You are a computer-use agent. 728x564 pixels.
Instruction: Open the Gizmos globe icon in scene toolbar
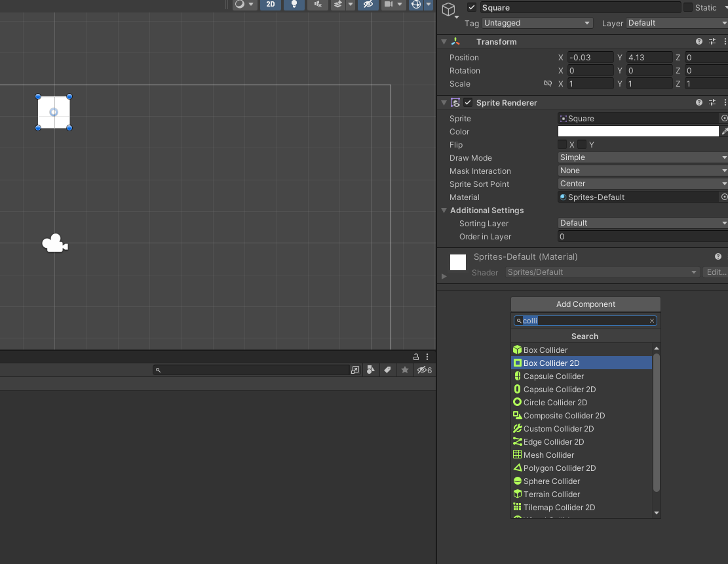415,4
